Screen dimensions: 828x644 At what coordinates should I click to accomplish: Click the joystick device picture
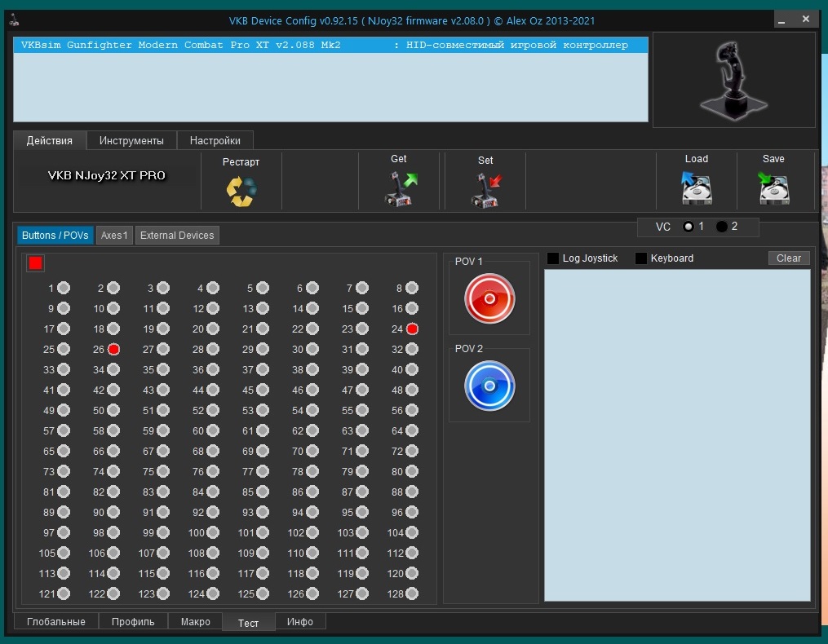point(734,80)
